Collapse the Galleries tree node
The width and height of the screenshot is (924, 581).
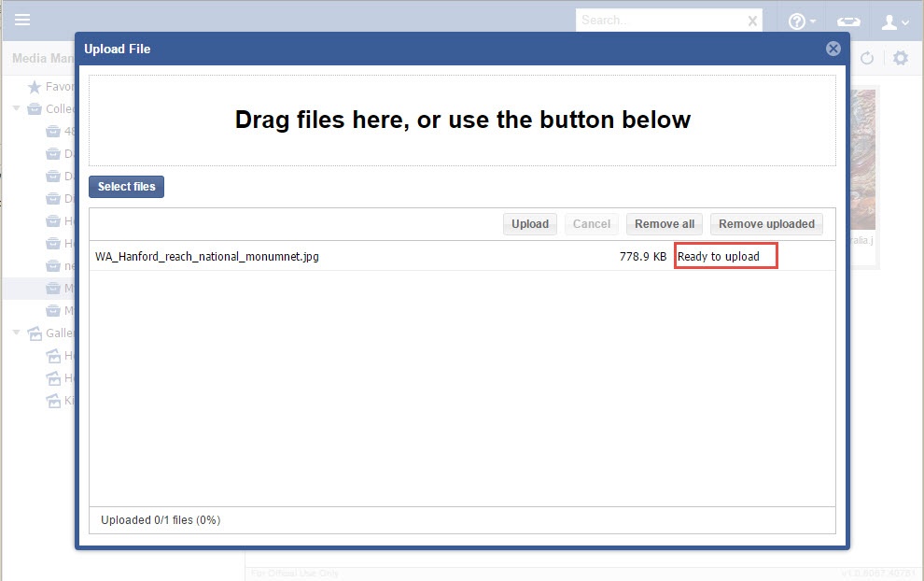pyautogui.click(x=16, y=333)
